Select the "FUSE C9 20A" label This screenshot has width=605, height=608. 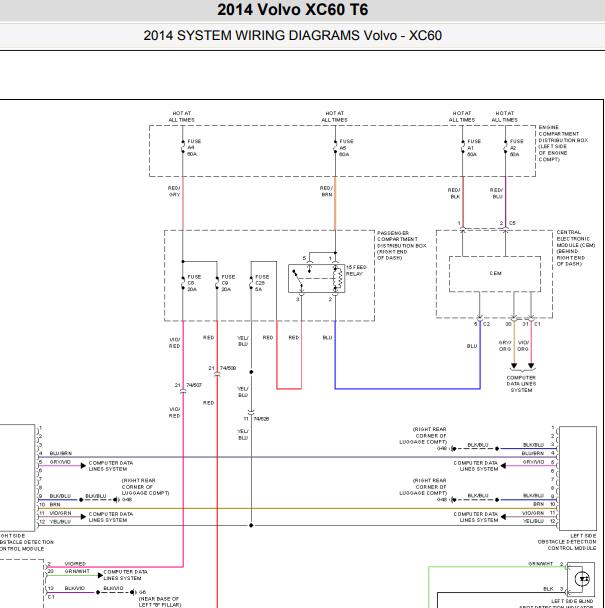(x=228, y=283)
